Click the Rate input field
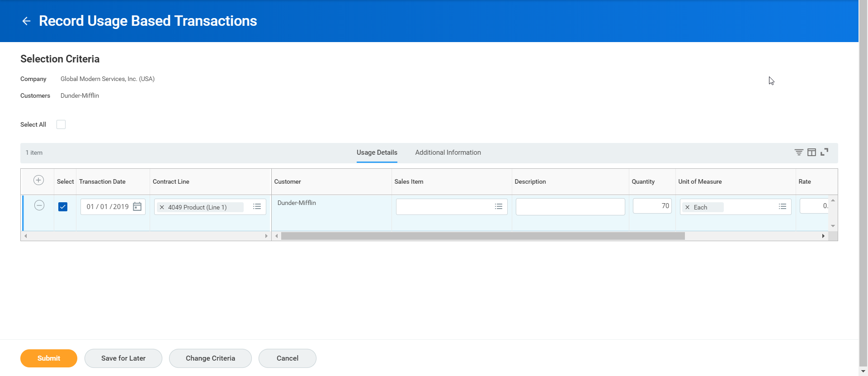 814,206
